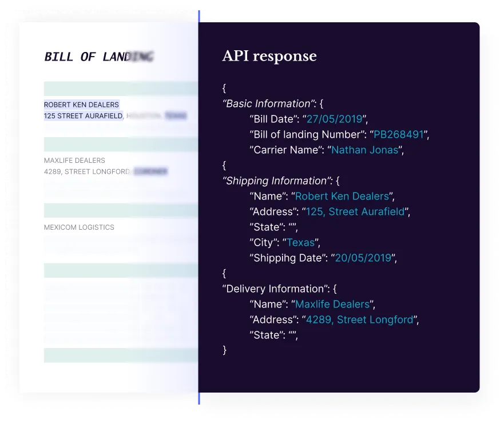Image resolution: width=504 pixels, height=424 pixels.
Task: Click the MEXICOM LOGISTICS carrier name
Action: point(79,227)
